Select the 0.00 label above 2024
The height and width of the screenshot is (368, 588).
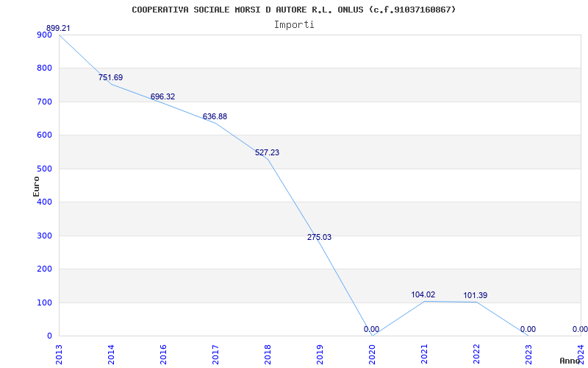click(580, 329)
